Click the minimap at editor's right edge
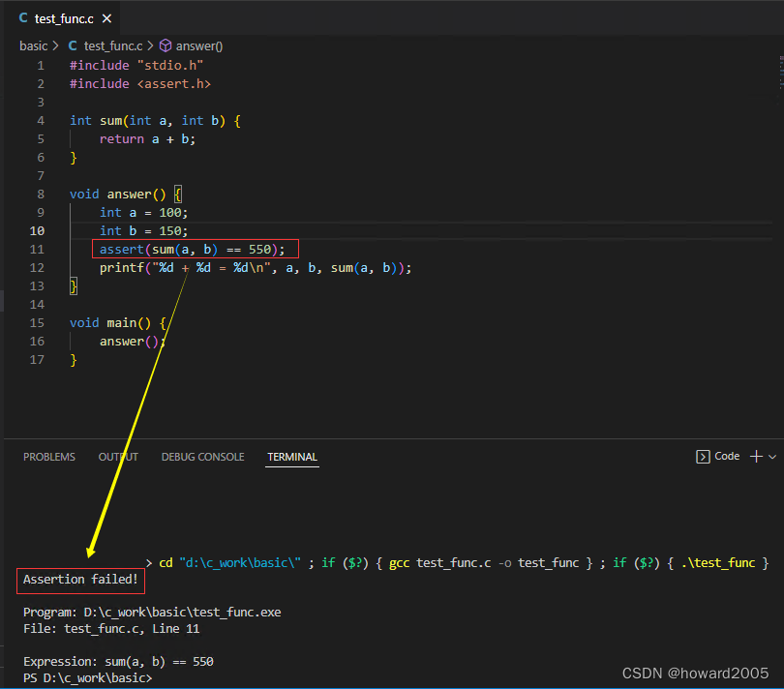784x689 pixels. [x=780, y=73]
